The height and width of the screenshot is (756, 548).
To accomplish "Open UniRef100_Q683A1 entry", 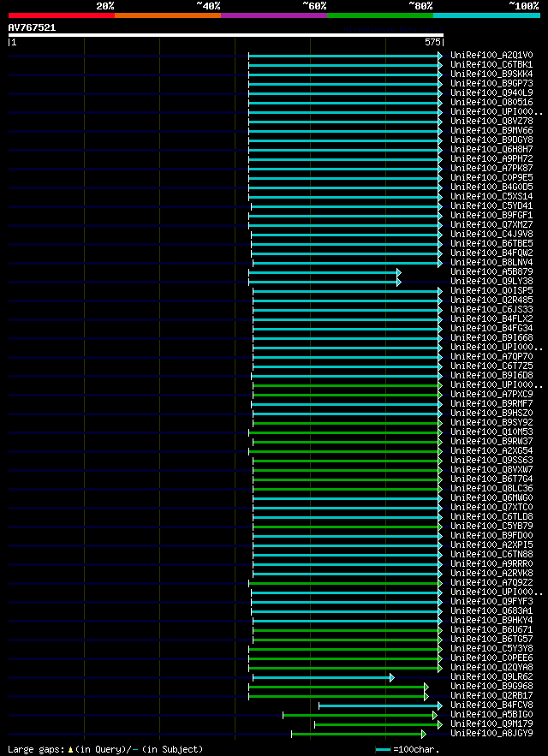I will (491, 612).
